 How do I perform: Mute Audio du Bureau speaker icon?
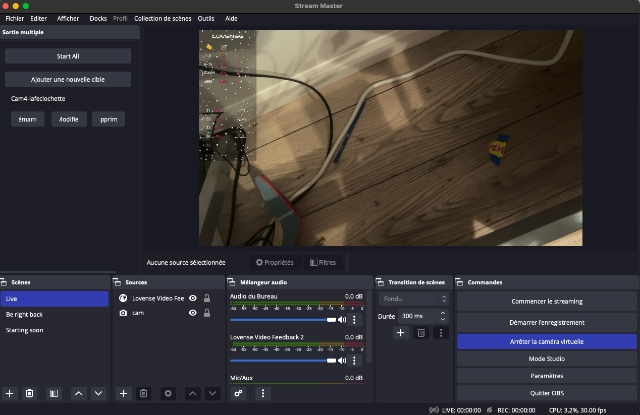(343, 320)
